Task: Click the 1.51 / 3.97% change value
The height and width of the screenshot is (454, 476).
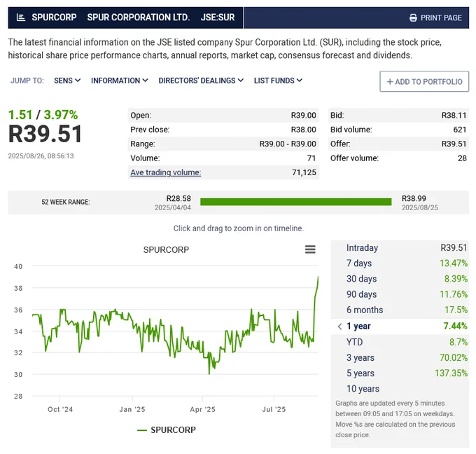Action: click(43, 115)
